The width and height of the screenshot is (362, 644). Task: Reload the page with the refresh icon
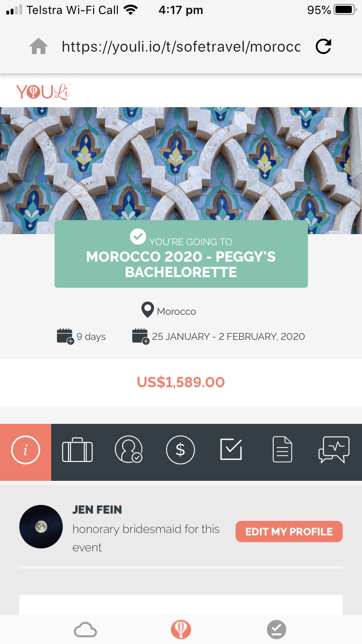323,46
